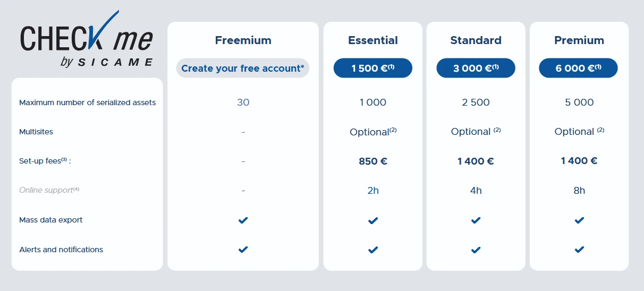This screenshot has width=644, height=291.
Task: Click Mass data export checkmark under Premium
Action: (579, 220)
